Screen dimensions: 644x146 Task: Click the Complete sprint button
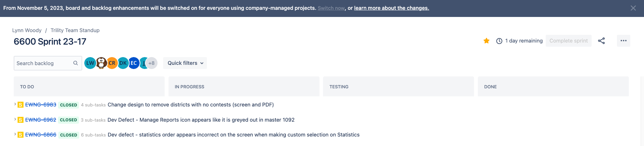(x=568, y=41)
